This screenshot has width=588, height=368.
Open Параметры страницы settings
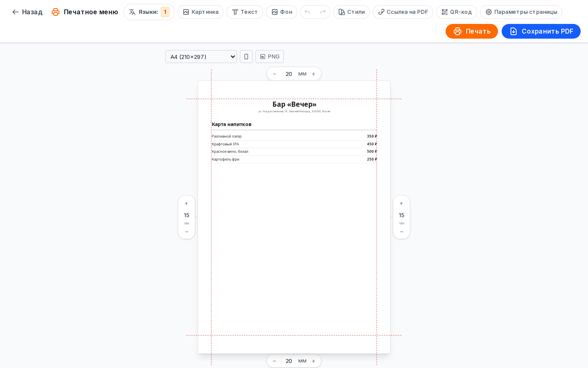(x=521, y=12)
